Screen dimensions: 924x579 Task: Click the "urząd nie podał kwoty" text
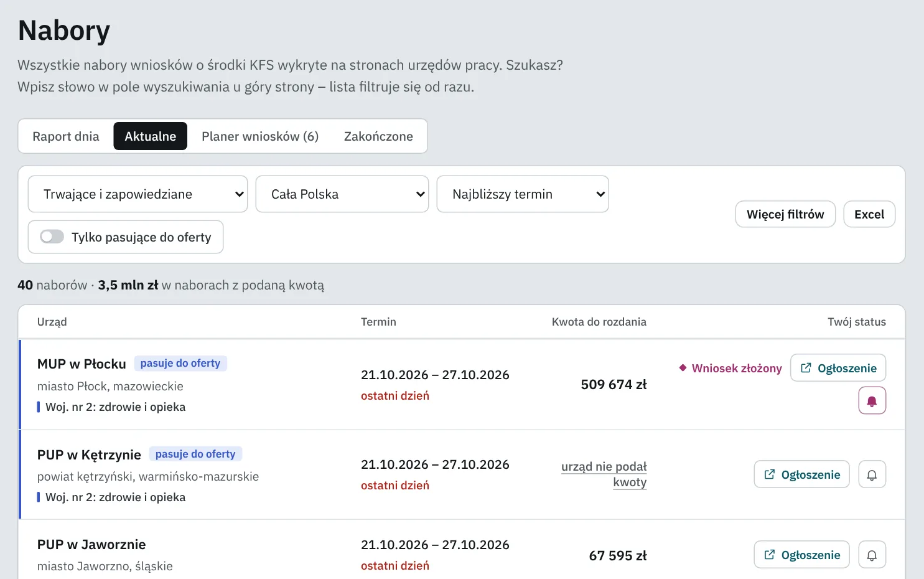pyautogui.click(x=604, y=474)
